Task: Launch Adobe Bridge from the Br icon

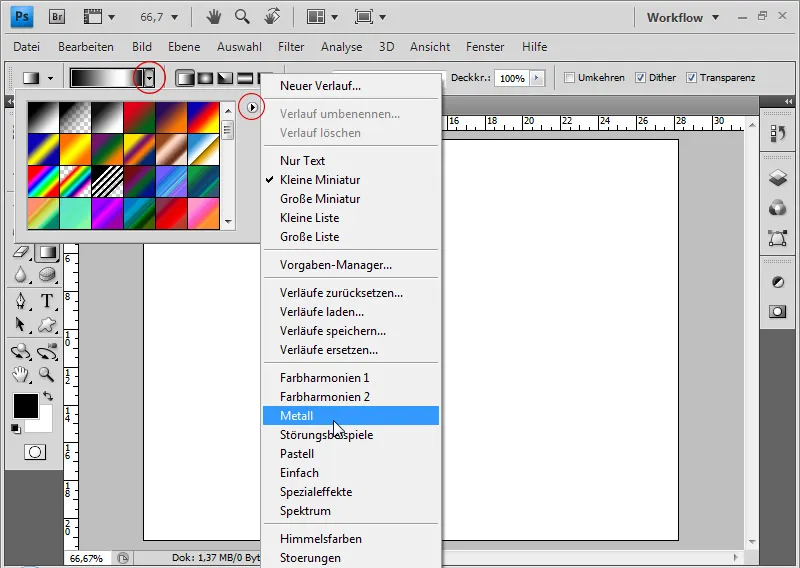Action: [57, 17]
